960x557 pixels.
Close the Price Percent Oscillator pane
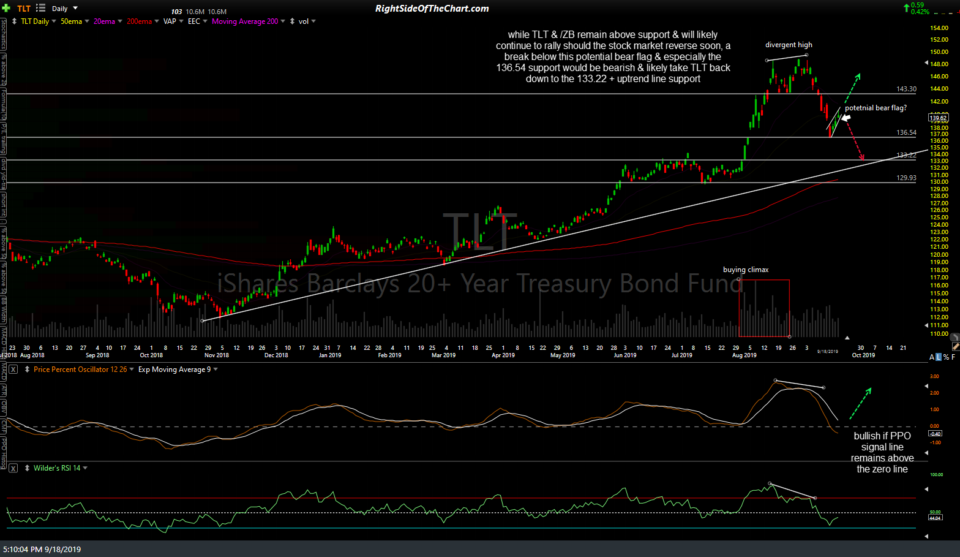[x=13, y=370]
